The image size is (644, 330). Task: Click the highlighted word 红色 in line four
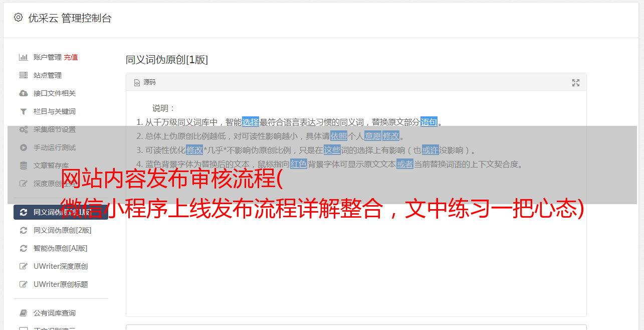[298, 164]
